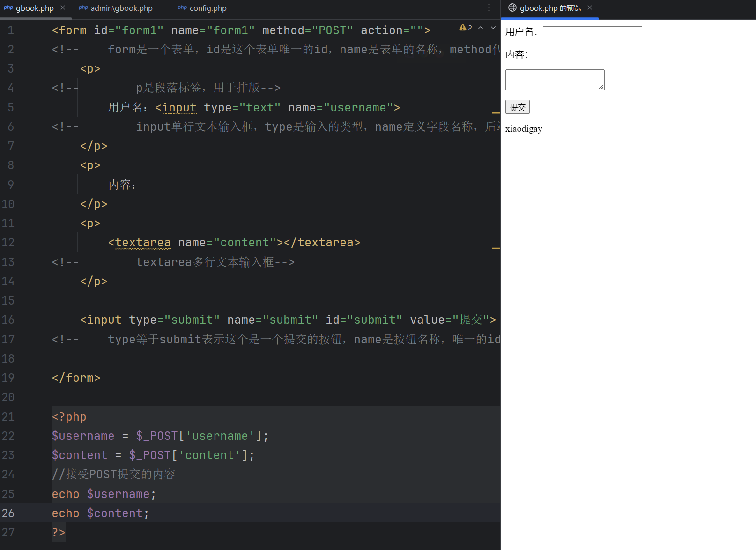Click the underlined textarea tag on line 12
Viewport: 756px width, 550px height.
[x=143, y=243]
